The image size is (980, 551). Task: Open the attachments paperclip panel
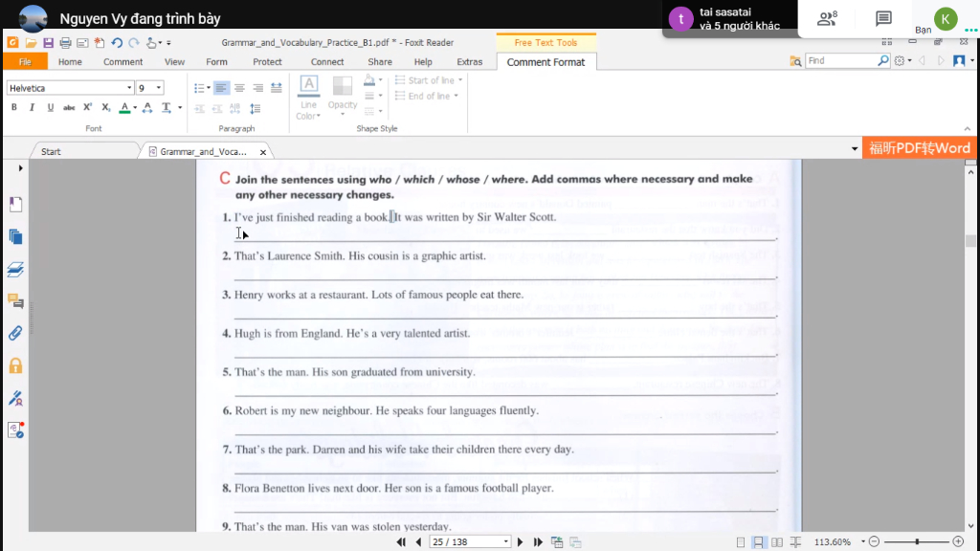15,333
